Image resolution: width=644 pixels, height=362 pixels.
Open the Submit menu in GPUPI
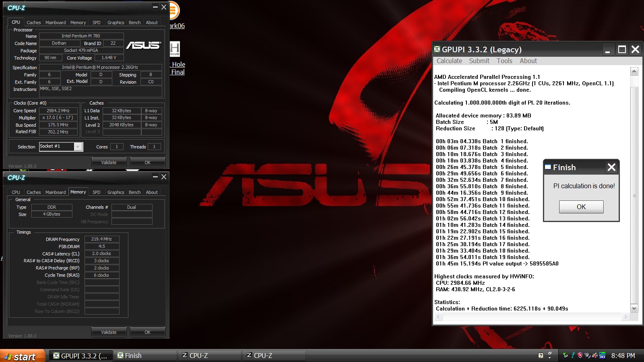479,61
